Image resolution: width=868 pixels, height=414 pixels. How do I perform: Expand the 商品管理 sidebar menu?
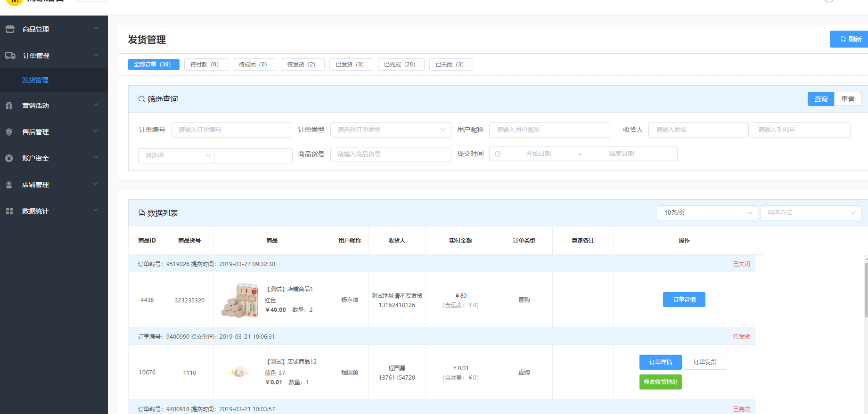[x=54, y=29]
